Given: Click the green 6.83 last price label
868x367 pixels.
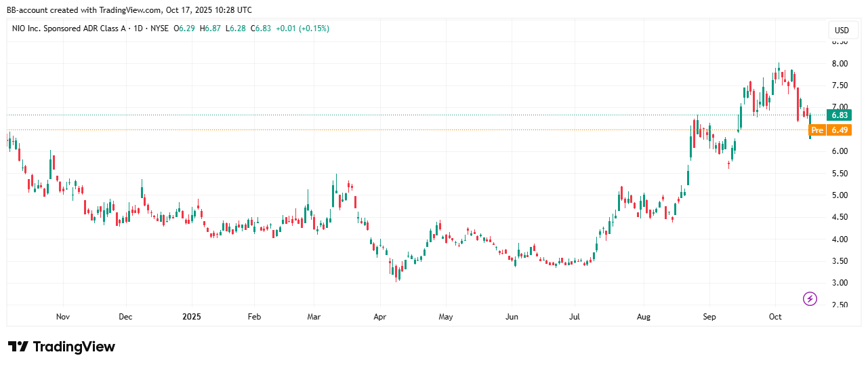Looking at the screenshot, I should tap(839, 115).
